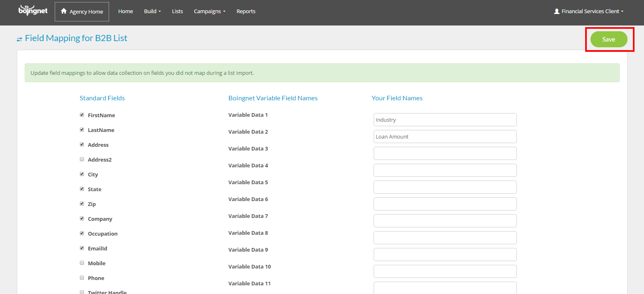Click the Variable Data 6 input field

[445, 204]
